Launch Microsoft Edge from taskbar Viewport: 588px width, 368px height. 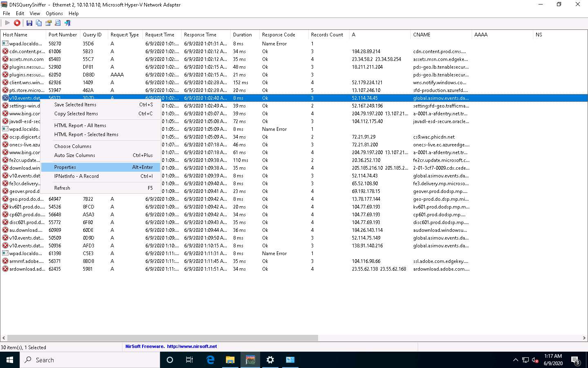(x=210, y=360)
